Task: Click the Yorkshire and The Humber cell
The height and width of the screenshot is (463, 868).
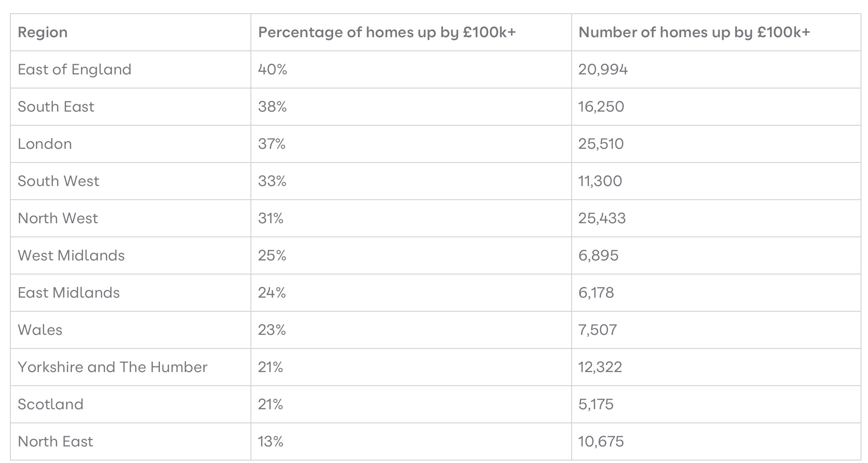Action: pyautogui.click(x=112, y=367)
